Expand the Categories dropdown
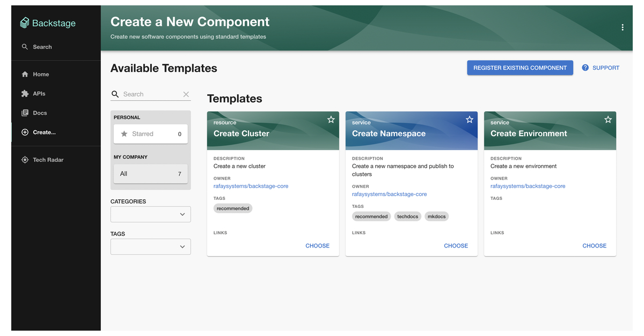 click(x=150, y=214)
